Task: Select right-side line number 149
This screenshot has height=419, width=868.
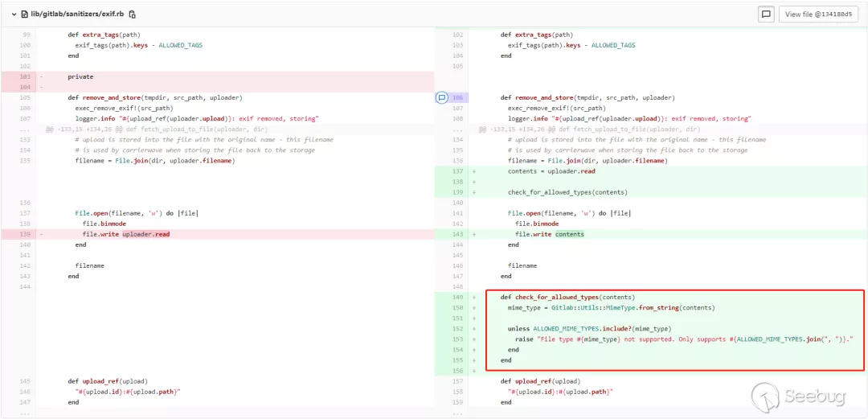Action: (458, 297)
